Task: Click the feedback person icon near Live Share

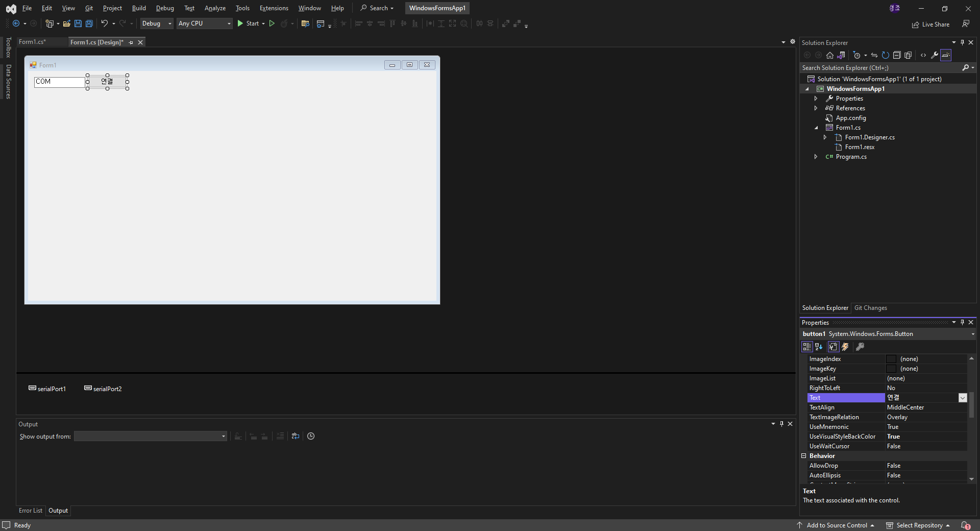Action: (x=966, y=24)
